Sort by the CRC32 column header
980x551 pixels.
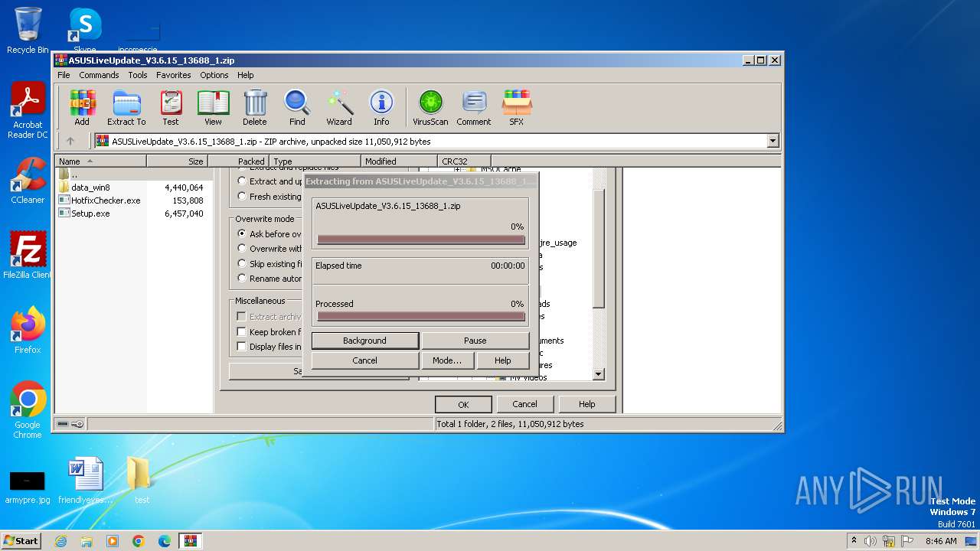pyautogui.click(x=464, y=161)
